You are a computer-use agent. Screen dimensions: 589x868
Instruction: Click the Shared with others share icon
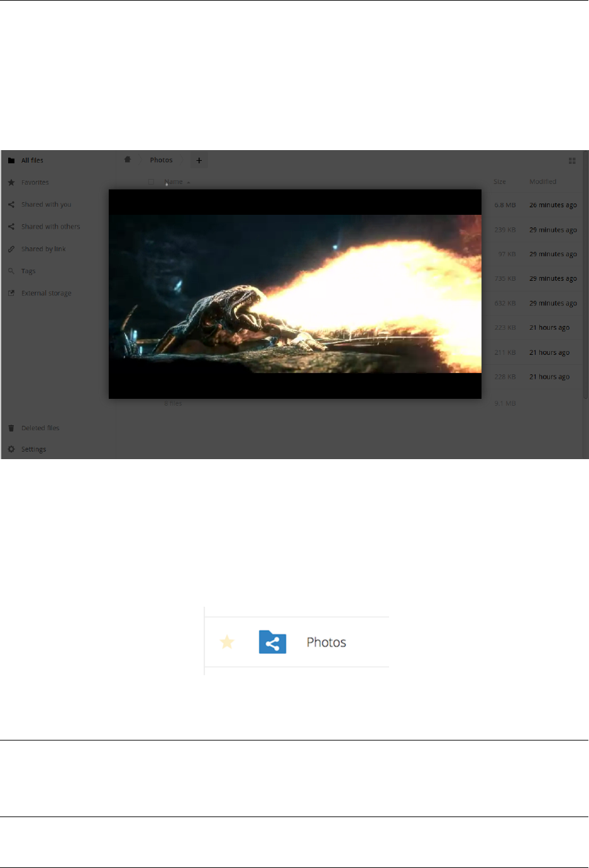(x=11, y=226)
